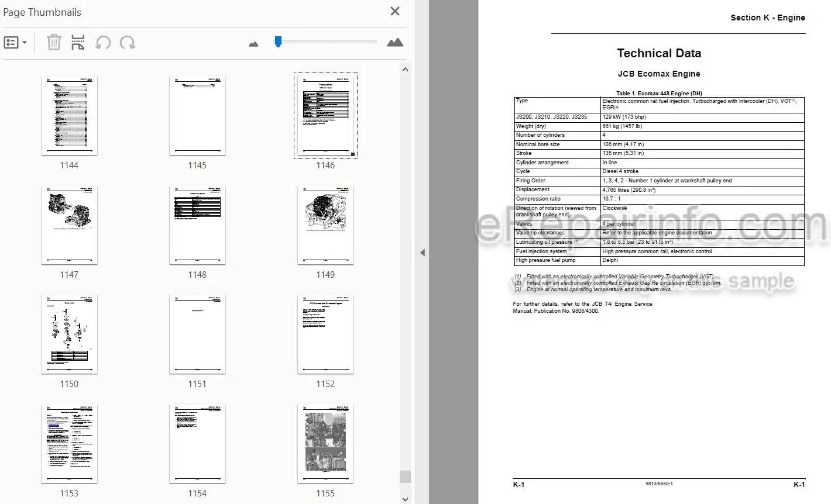Click the 'Nominal bore size' row label
Viewport: 831px width, 504px height.
click(538, 144)
